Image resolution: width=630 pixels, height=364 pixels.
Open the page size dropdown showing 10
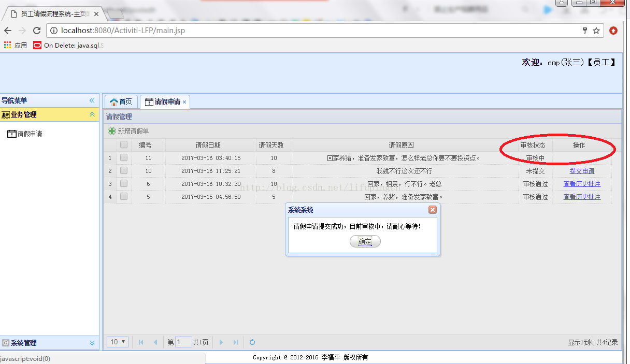118,342
